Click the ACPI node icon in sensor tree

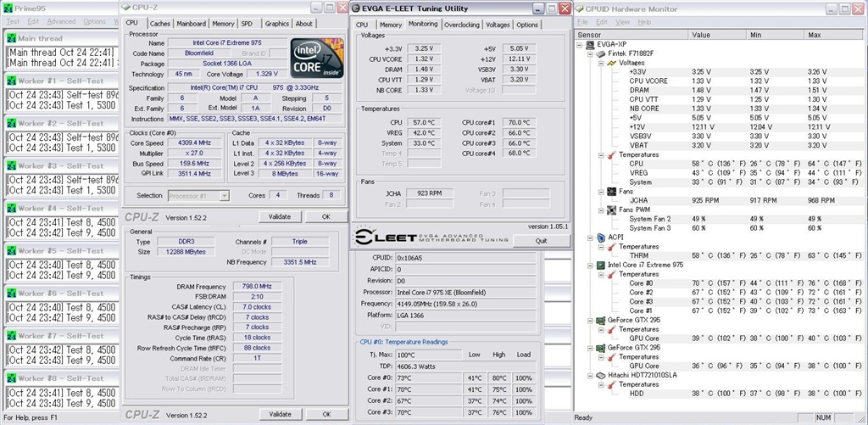coord(601,238)
